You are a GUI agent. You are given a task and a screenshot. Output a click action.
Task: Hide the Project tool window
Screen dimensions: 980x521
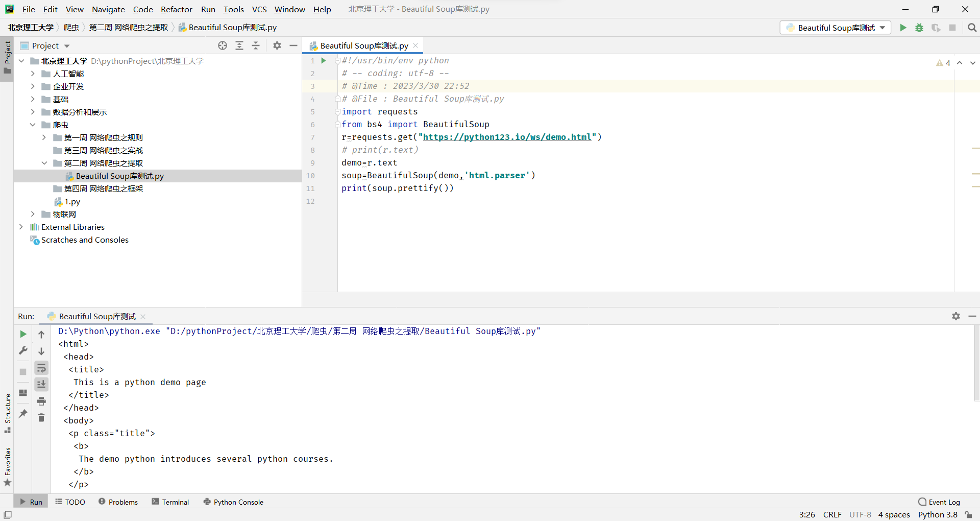pos(293,45)
